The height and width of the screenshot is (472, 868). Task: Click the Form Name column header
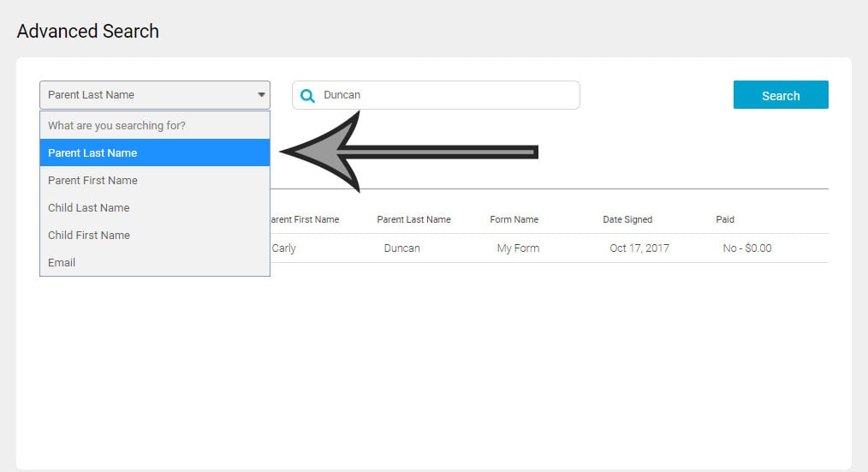click(x=514, y=219)
